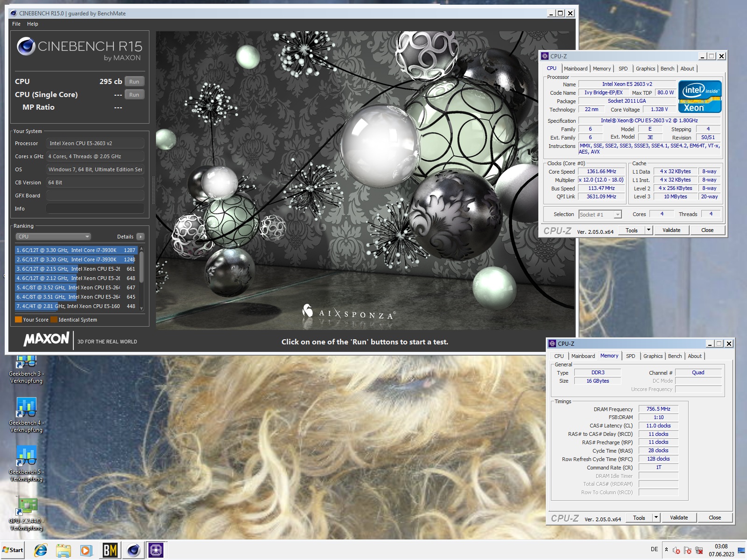This screenshot has height=560, width=747.
Task: Open Windows Explorer folder icon in taskbar
Action: point(63,550)
